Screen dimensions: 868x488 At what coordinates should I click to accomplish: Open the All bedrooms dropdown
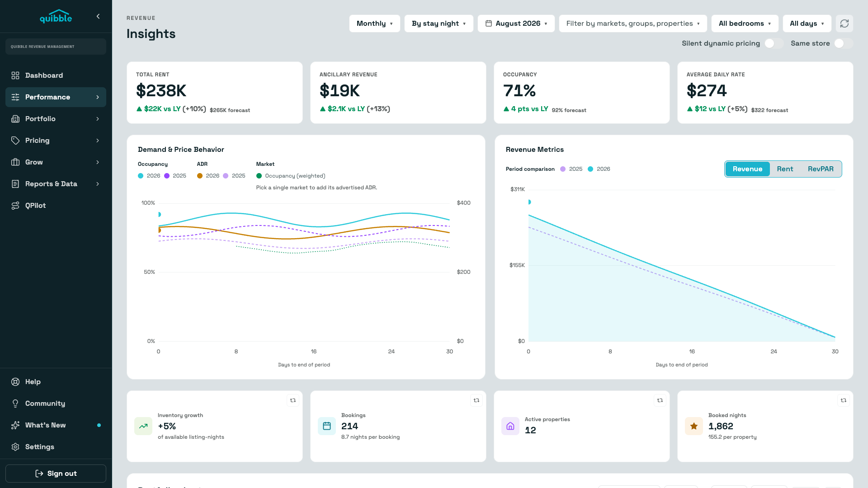745,23
